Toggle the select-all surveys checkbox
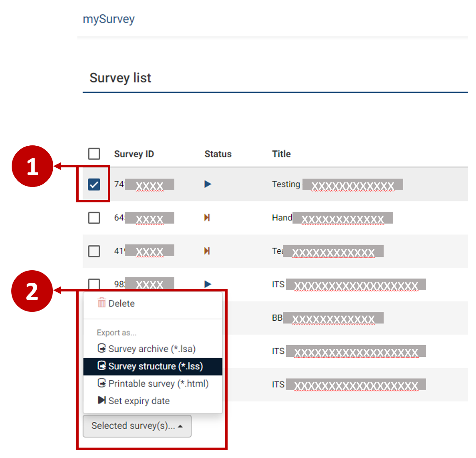This screenshot has width=476, height=458. (x=94, y=154)
